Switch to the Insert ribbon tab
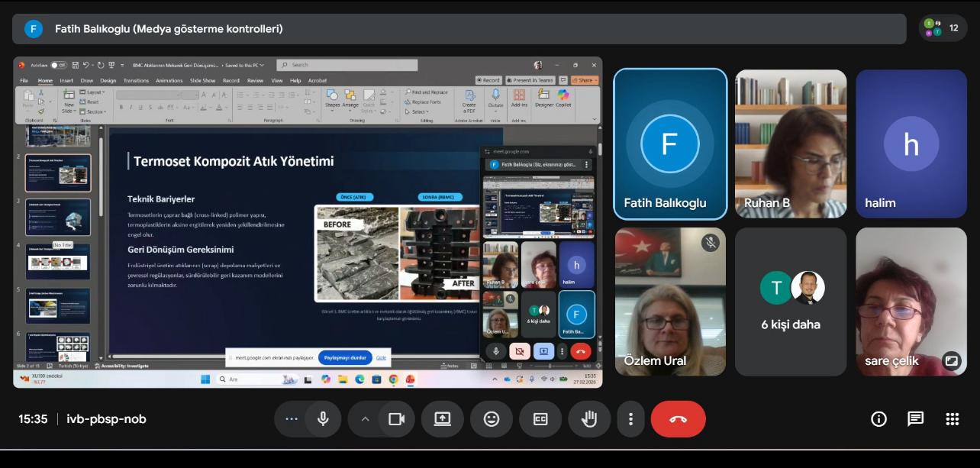980x468 pixels. click(x=66, y=80)
